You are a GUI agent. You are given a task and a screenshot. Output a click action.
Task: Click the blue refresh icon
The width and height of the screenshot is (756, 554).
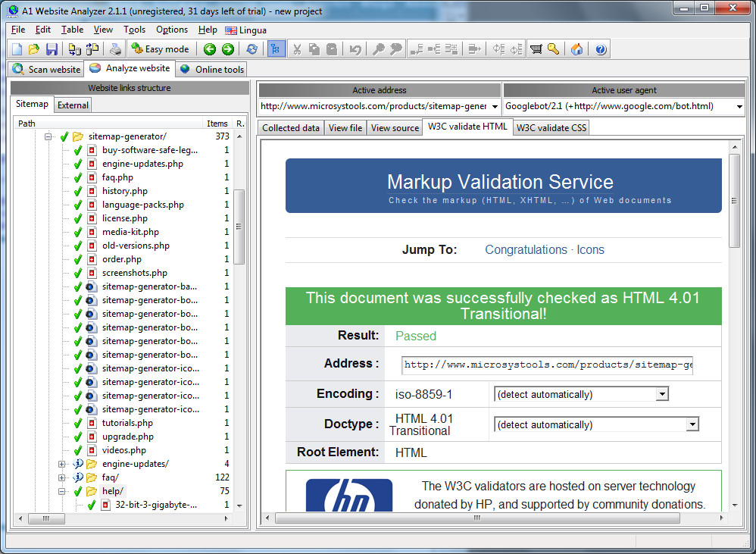251,49
